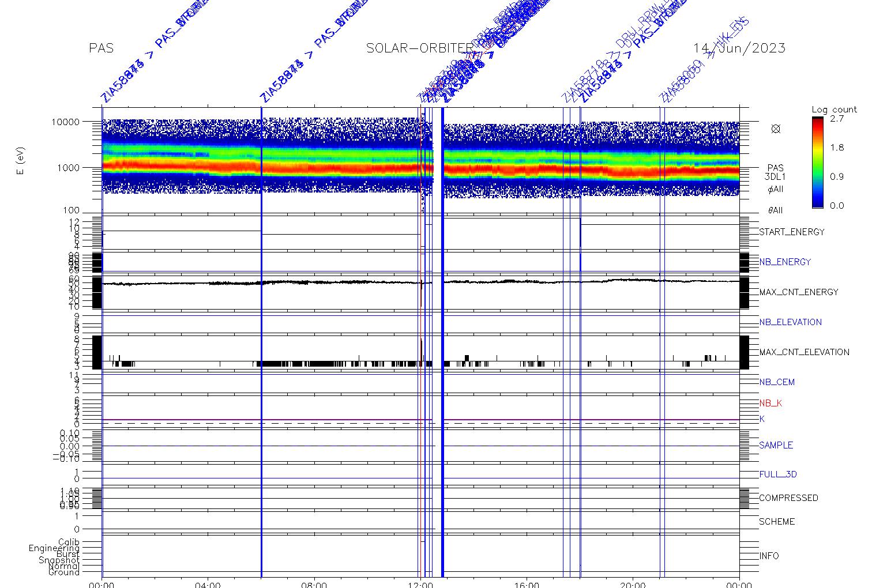
Task: Click the 1.8 colorbar tick value
Action: [x=837, y=148]
